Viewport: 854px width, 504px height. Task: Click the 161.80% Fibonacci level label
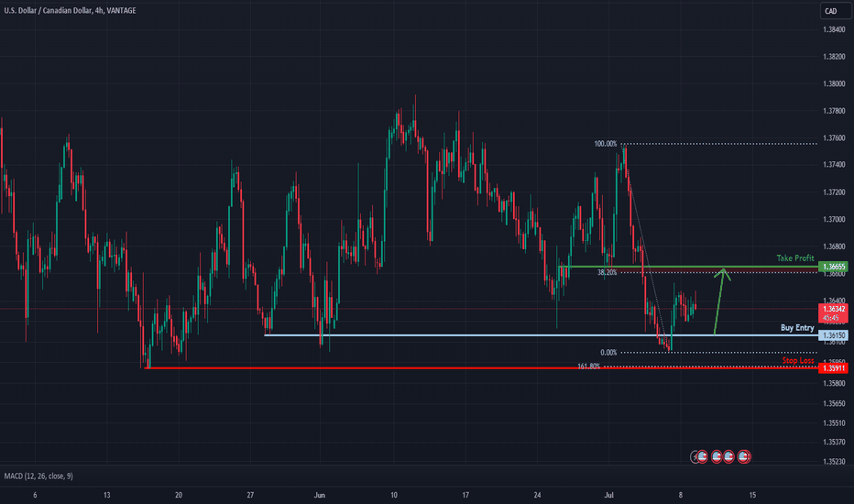pyautogui.click(x=588, y=367)
